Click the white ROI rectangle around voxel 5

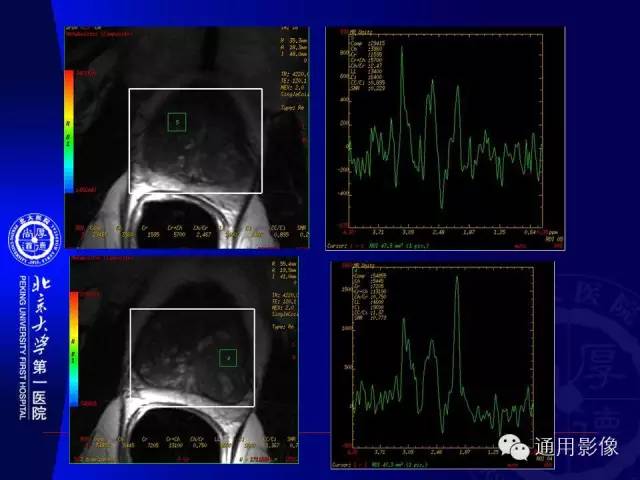tap(196, 141)
